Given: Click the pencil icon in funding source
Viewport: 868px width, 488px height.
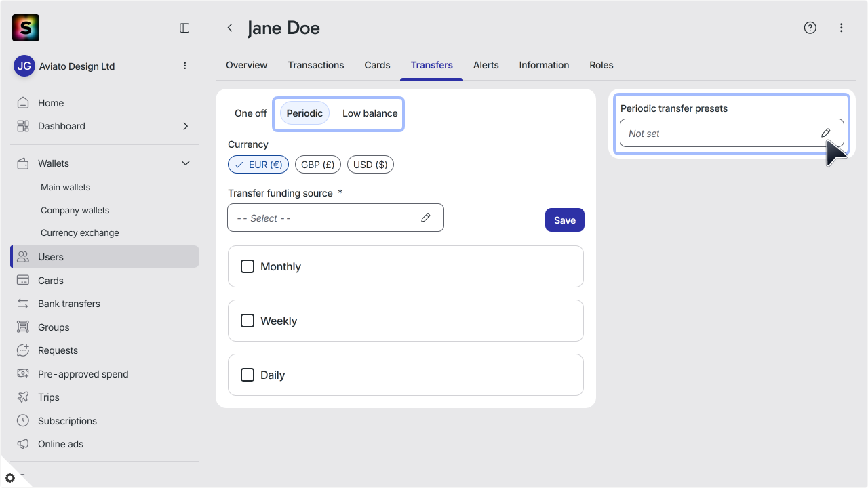Looking at the screenshot, I should 426,218.
